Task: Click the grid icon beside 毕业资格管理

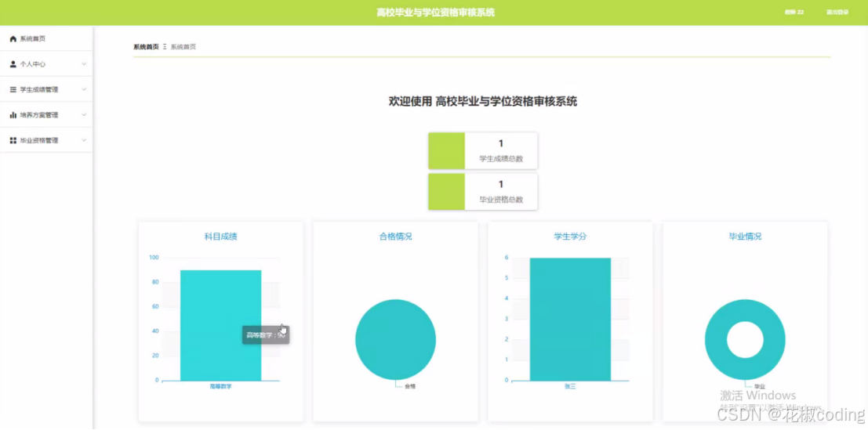Action: [13, 140]
